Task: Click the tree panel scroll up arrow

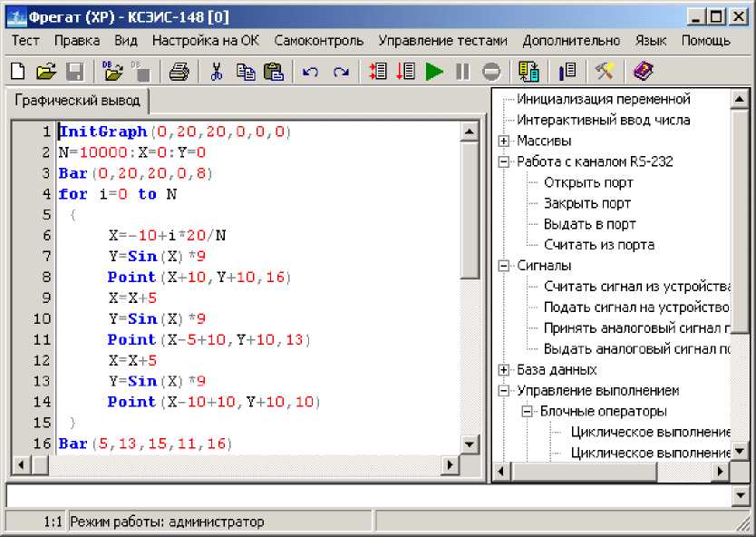Action: tap(739, 100)
